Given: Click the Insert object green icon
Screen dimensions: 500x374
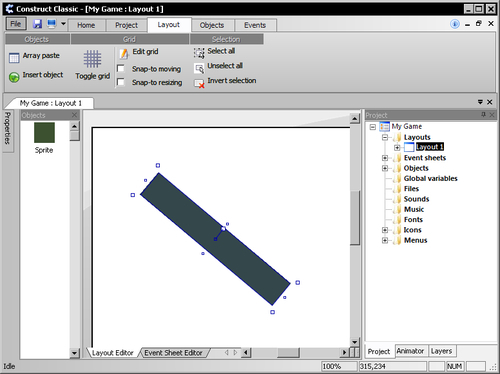Looking at the screenshot, I should [14, 77].
